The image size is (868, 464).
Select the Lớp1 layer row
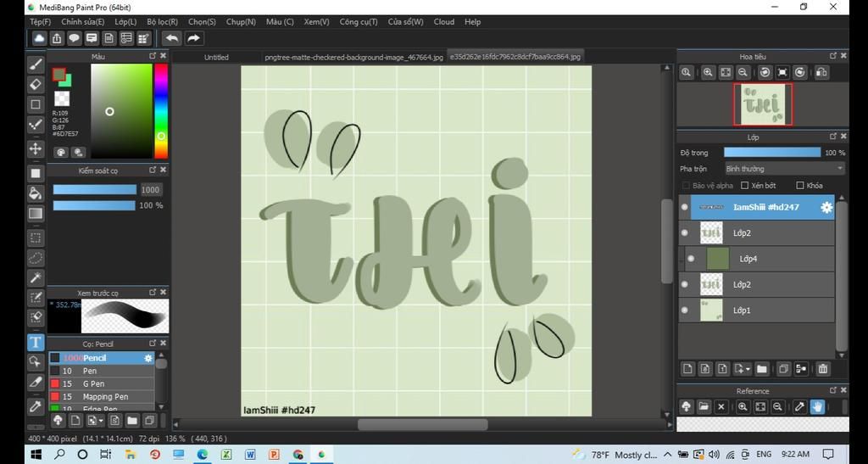[757, 310]
